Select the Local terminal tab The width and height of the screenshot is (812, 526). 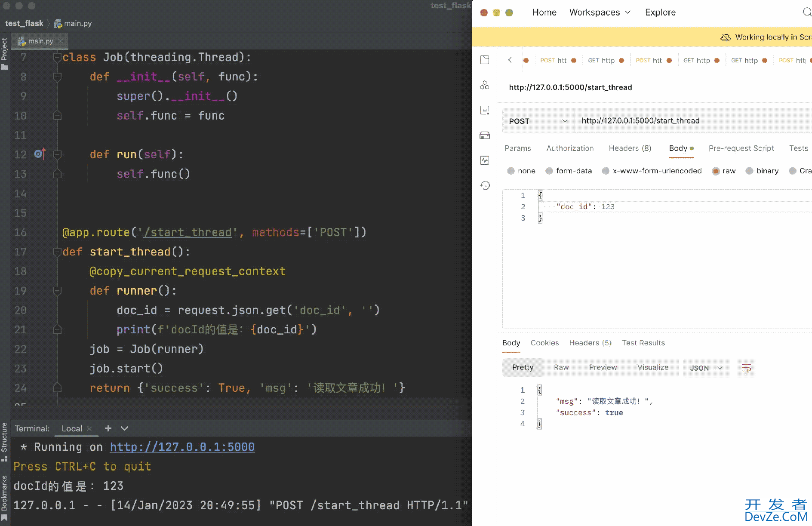tap(72, 429)
